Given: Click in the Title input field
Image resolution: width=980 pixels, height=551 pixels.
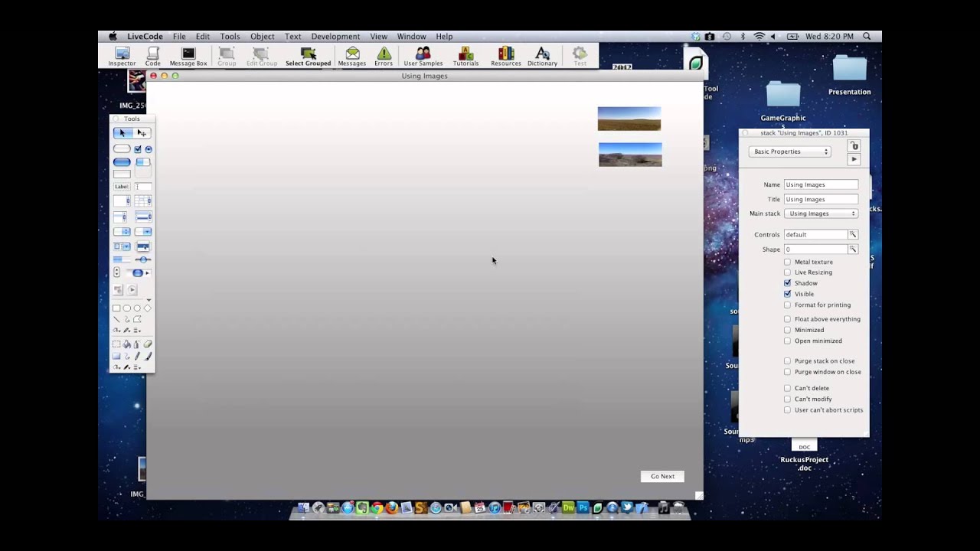Looking at the screenshot, I should click(x=821, y=199).
